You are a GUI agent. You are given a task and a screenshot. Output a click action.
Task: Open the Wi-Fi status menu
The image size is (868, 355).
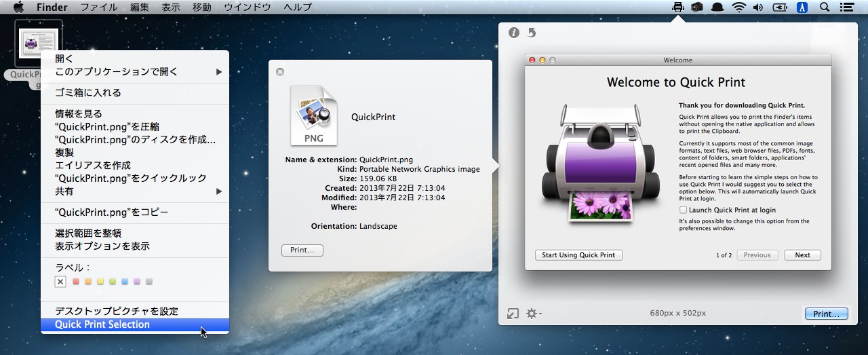click(x=738, y=7)
